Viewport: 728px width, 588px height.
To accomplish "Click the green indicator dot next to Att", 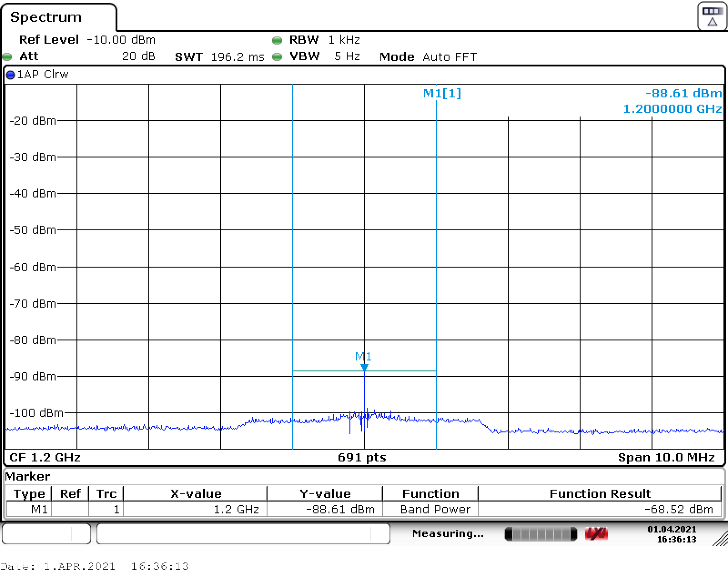I will click(x=7, y=57).
